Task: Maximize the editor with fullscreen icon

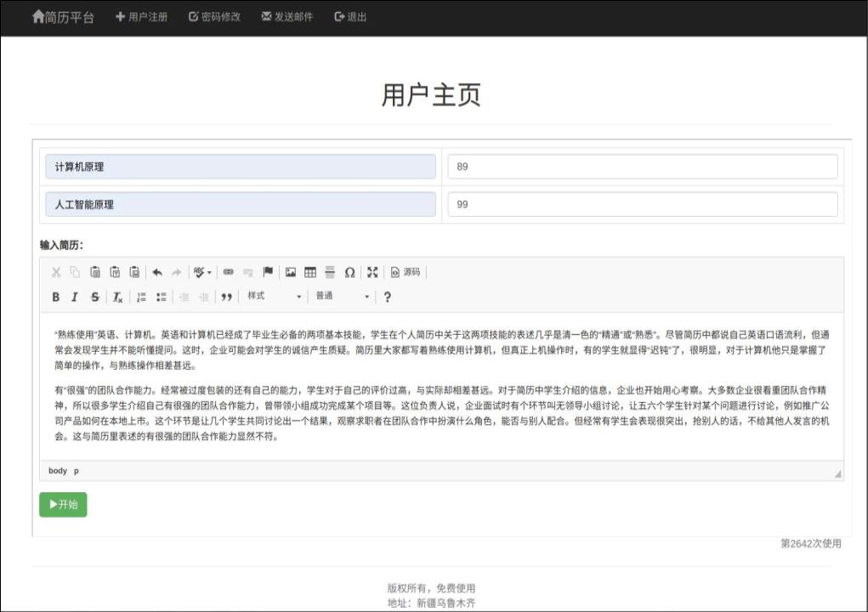Action: coord(372,272)
